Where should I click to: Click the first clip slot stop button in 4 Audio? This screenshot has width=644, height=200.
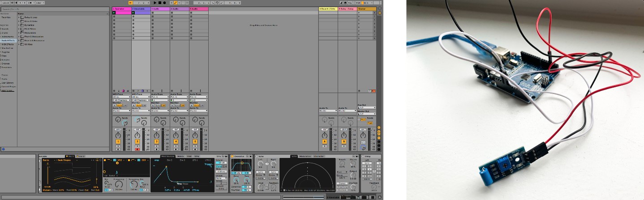pos(172,13)
